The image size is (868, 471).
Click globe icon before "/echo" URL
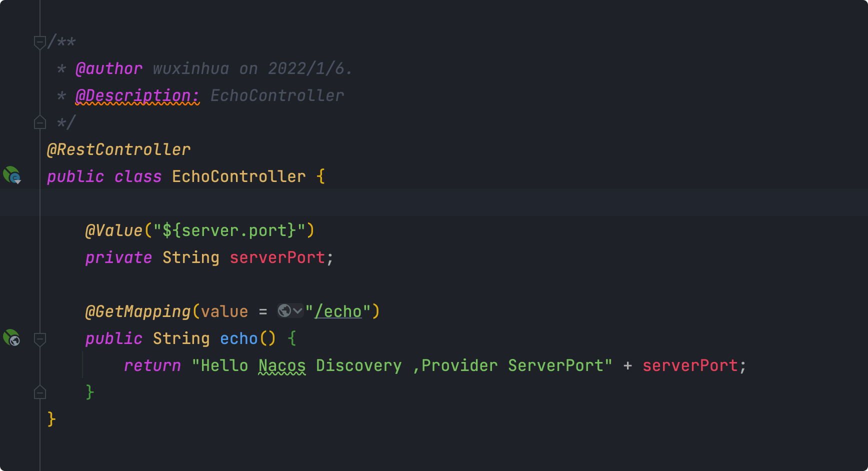(x=284, y=311)
